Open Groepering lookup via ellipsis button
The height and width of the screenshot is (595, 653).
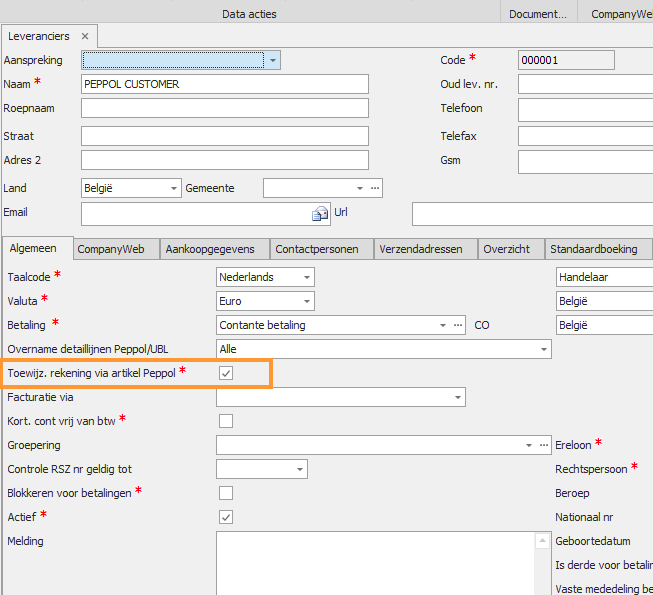pos(545,445)
